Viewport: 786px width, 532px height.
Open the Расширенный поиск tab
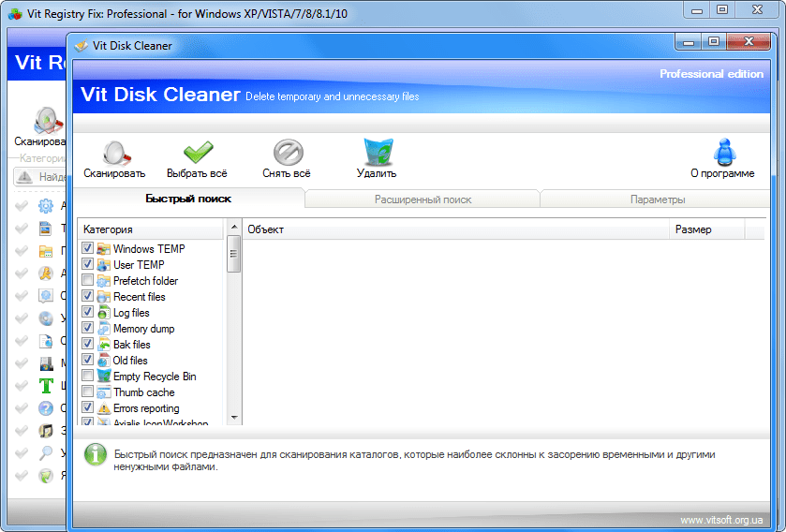pyautogui.click(x=423, y=199)
